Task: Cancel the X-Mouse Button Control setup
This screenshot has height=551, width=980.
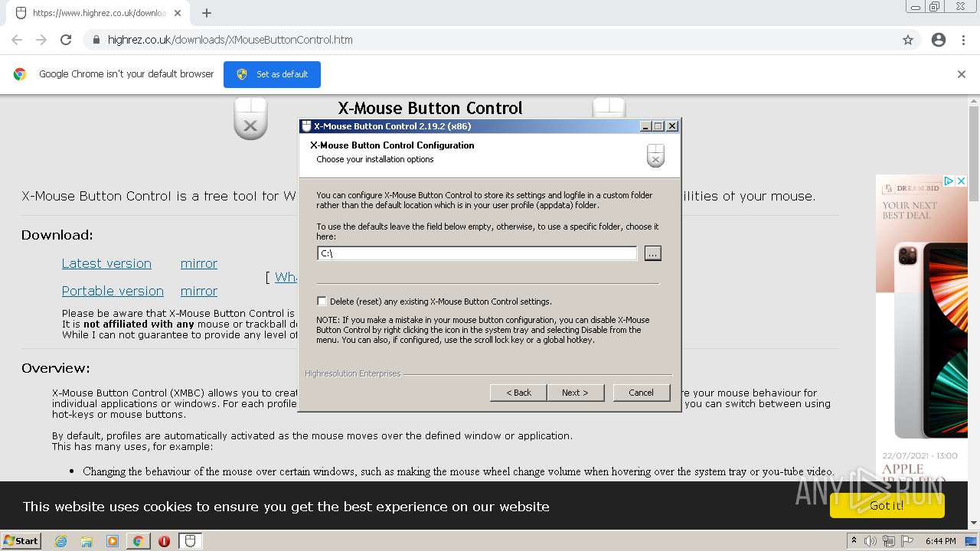Action: click(x=642, y=393)
